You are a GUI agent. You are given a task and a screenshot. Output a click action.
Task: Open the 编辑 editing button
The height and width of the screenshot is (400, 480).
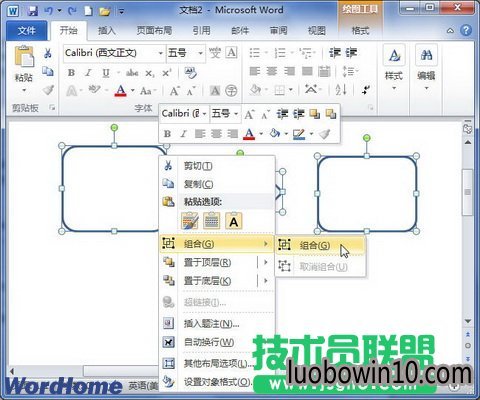pos(426,68)
